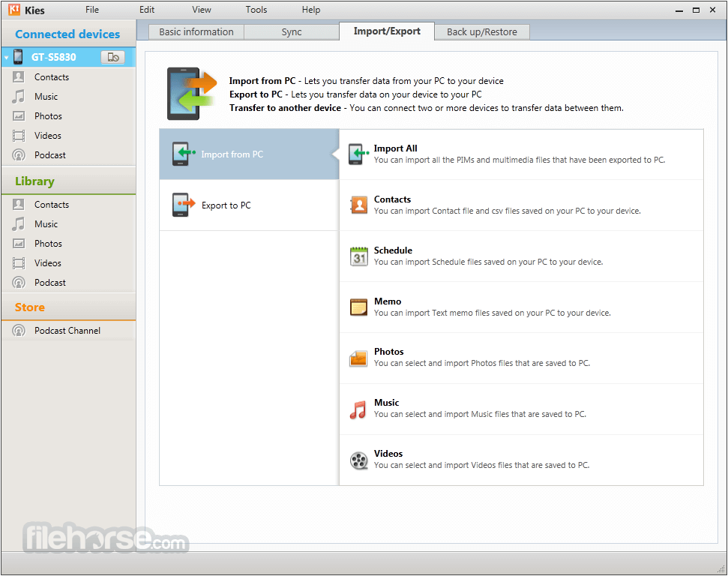Viewport: 728px width, 576px height.
Task: Switch to the Sync tab
Action: pyautogui.click(x=292, y=32)
